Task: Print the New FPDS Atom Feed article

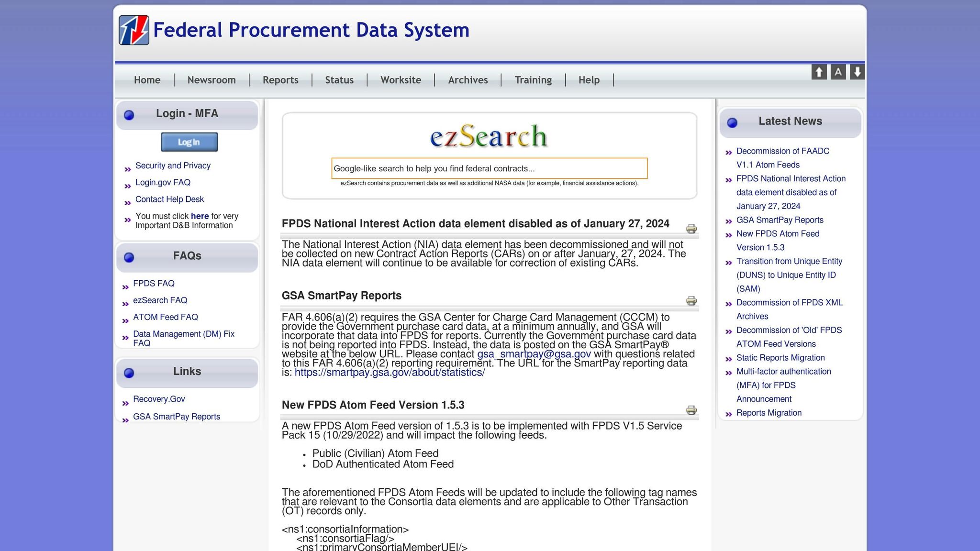Action: coord(691,410)
